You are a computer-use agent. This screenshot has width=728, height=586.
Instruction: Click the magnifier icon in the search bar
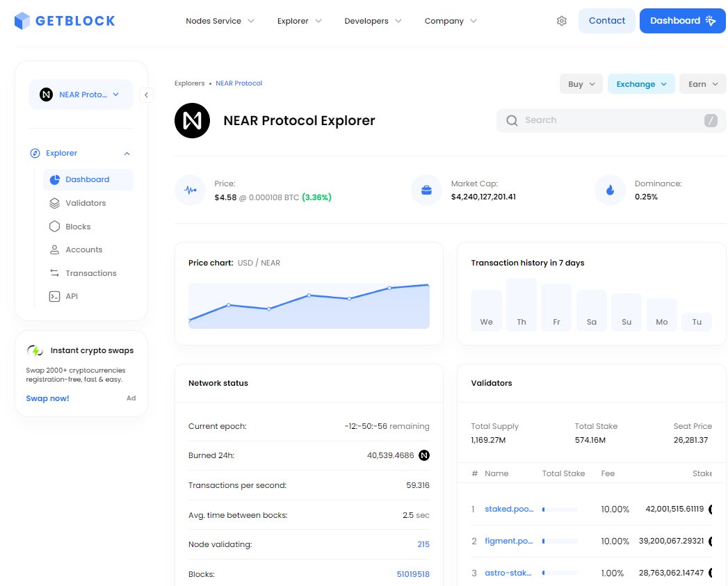point(512,120)
